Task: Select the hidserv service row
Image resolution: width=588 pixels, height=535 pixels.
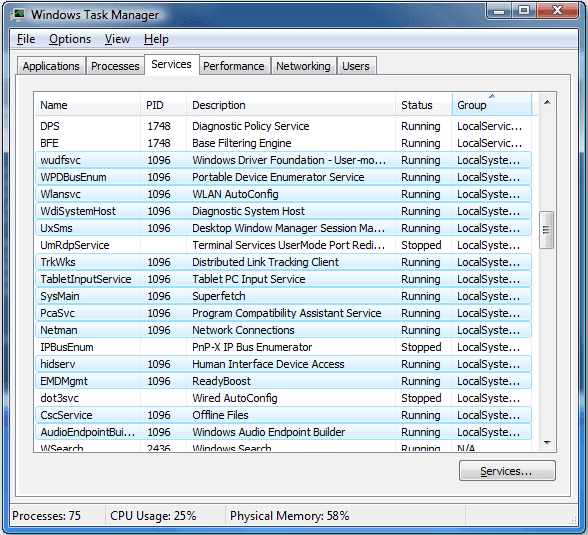Action: tap(284, 364)
